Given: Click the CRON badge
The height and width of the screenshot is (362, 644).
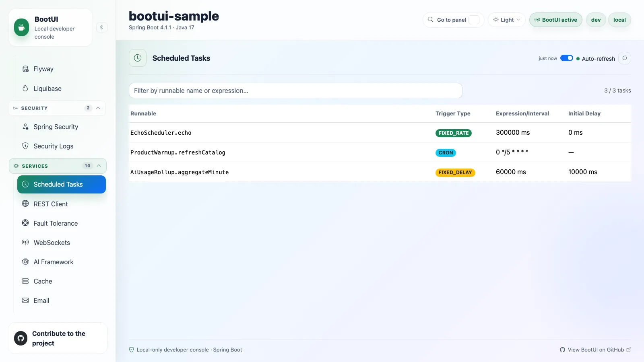Looking at the screenshot, I should click(446, 152).
